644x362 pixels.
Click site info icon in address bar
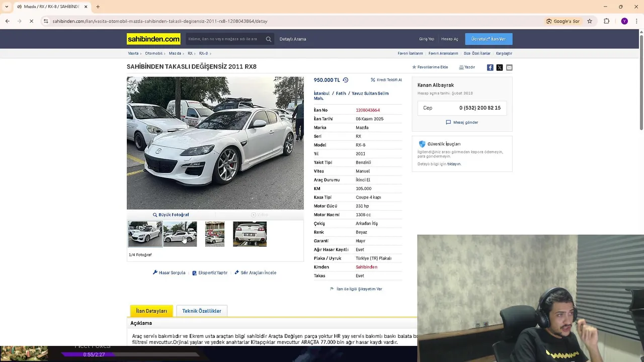(46, 21)
